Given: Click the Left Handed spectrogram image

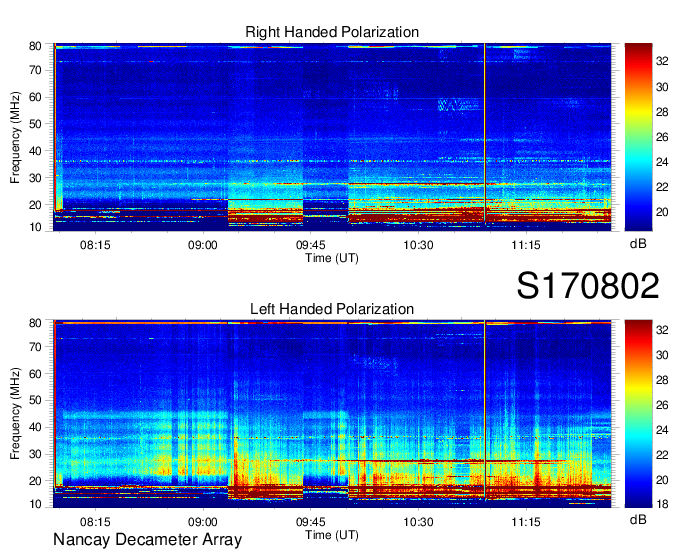Looking at the screenshot, I should (x=332, y=414).
